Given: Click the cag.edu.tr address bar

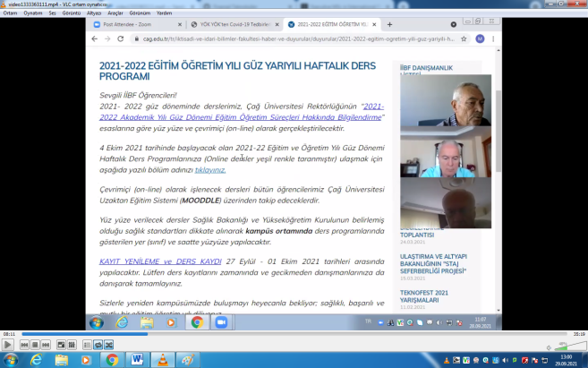Looking at the screenshot, I should tap(298, 39).
